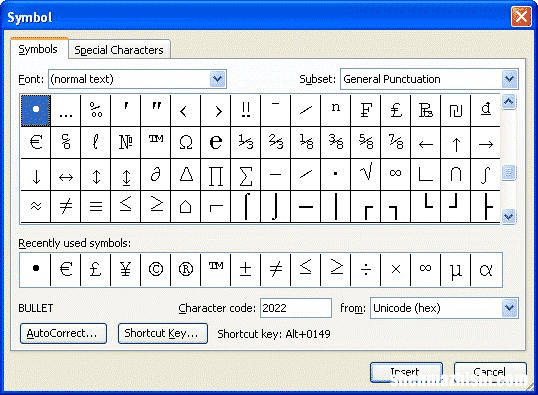
Task: Click the symbol grid scroll up arrow
Action: (x=508, y=102)
